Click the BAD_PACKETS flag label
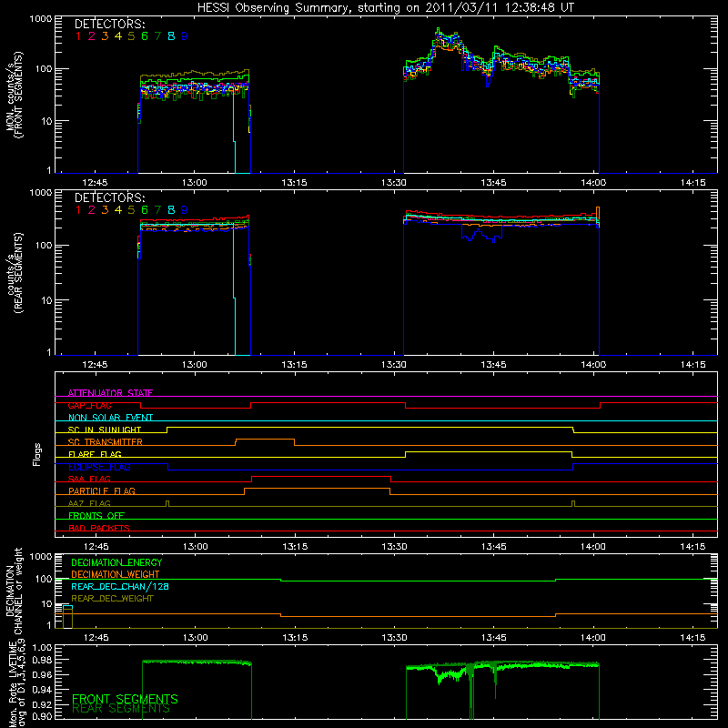 pyautogui.click(x=99, y=528)
